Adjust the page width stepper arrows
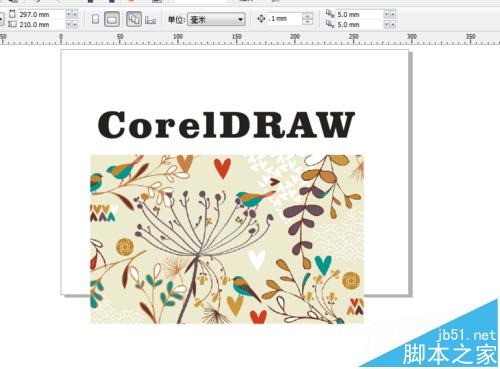This screenshot has width=500, height=369. pyautogui.click(x=72, y=14)
